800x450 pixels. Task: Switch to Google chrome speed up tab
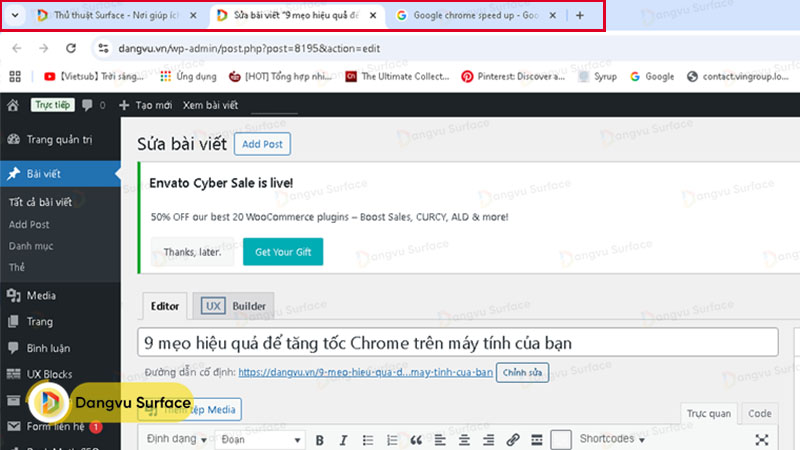tap(476, 15)
